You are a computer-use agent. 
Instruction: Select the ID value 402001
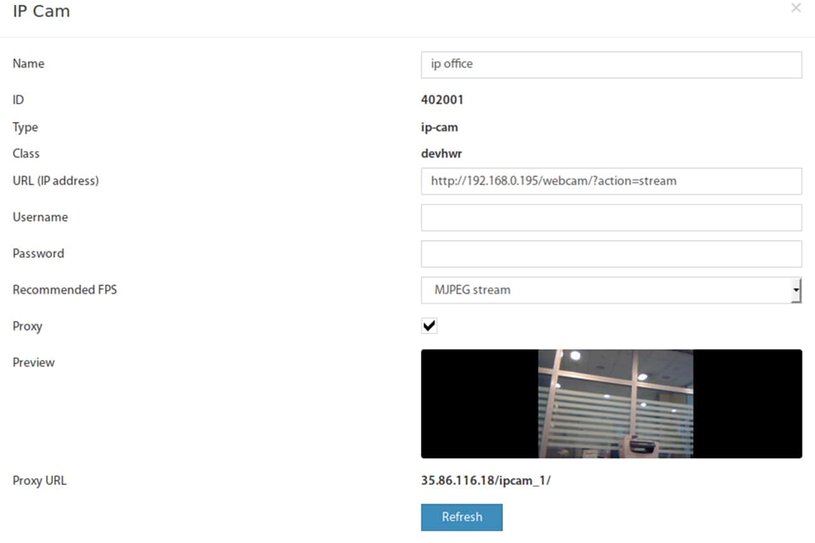(442, 100)
